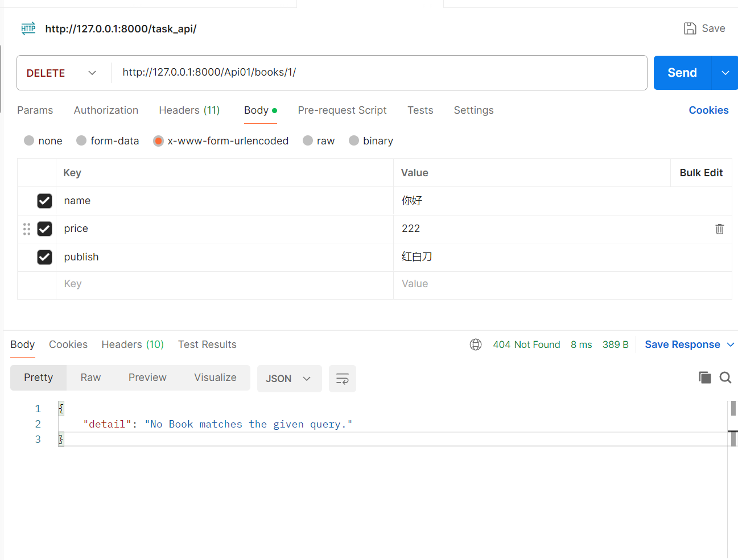
Task: Click the 红白刀 value cell
Action: (x=562, y=257)
